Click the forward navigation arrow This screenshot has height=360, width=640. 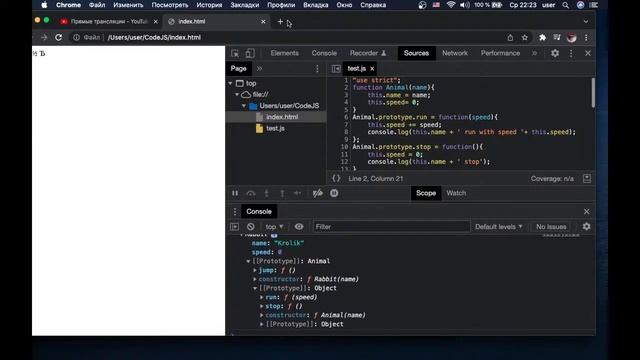coord(44,37)
